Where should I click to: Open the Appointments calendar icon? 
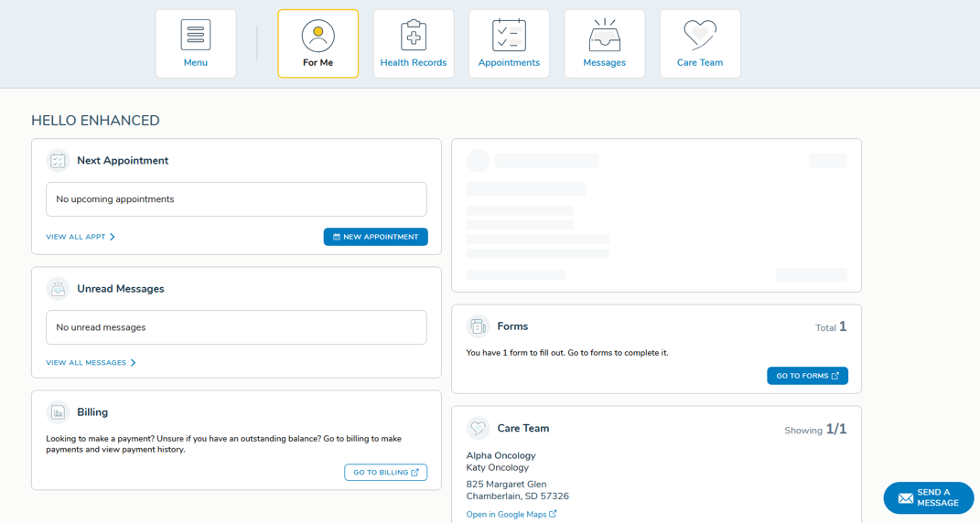[509, 37]
